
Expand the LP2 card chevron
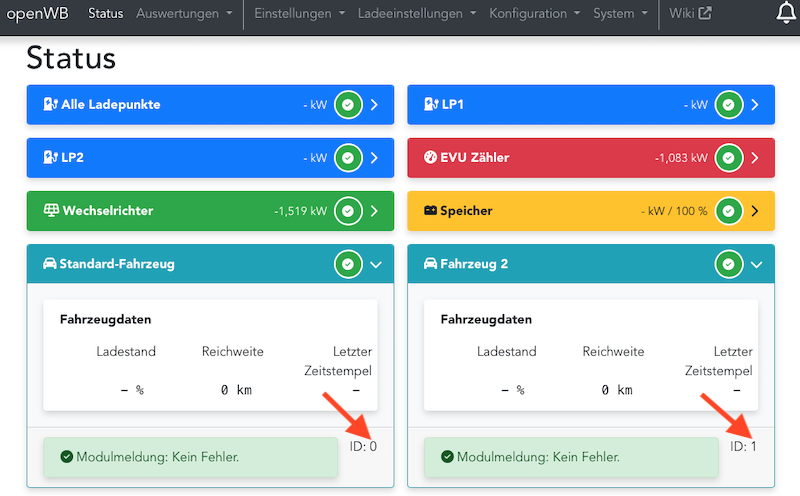374,158
